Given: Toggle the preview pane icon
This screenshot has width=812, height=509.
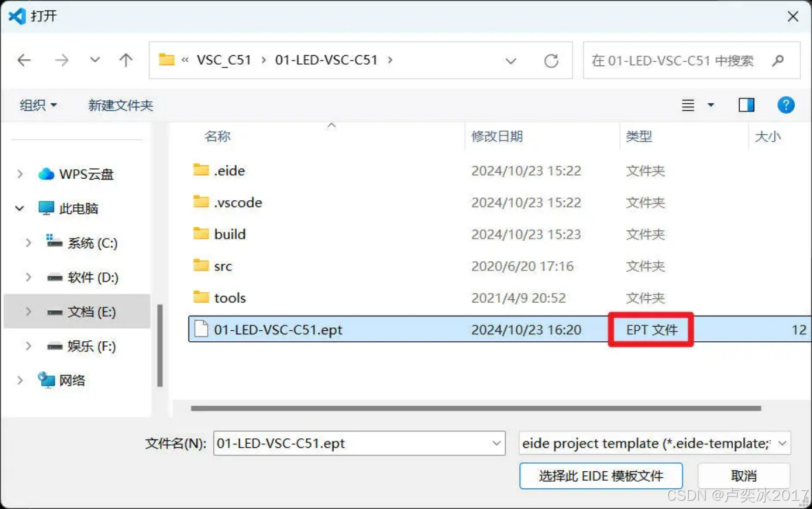Looking at the screenshot, I should coord(746,105).
